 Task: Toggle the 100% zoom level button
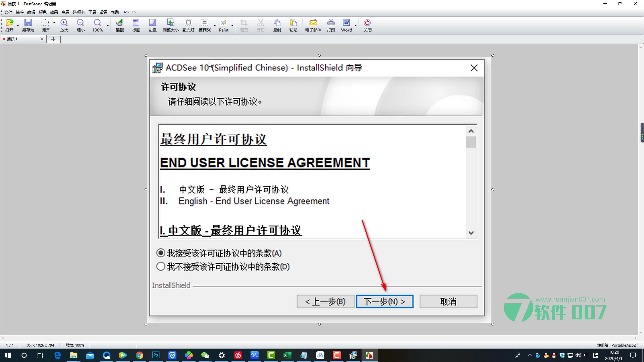97,25
